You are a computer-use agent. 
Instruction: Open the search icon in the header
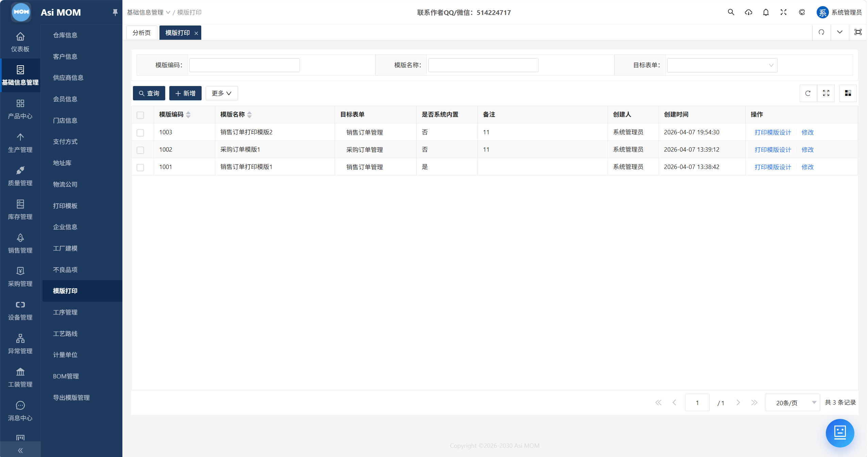coord(731,12)
